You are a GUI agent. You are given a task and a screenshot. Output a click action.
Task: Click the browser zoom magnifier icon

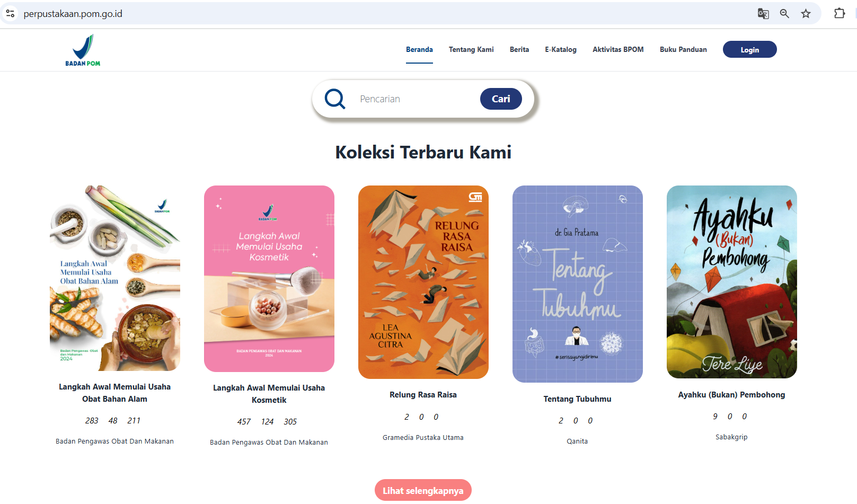pyautogui.click(x=784, y=14)
